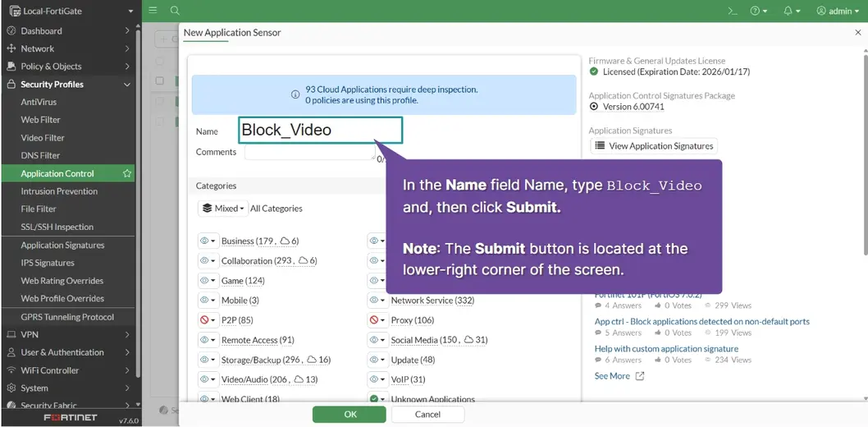Open the Update category action dropdown

(377, 360)
